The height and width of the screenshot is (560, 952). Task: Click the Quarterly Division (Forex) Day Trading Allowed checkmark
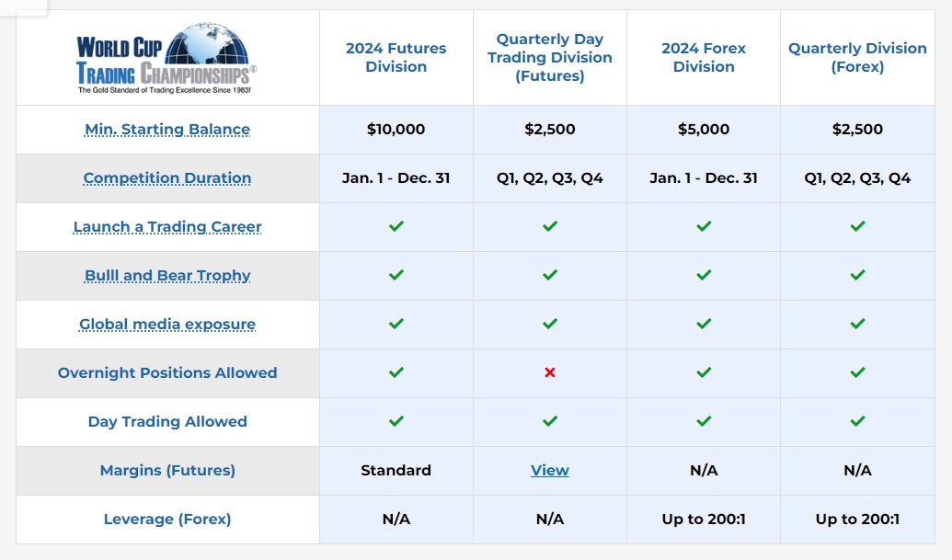[857, 421]
